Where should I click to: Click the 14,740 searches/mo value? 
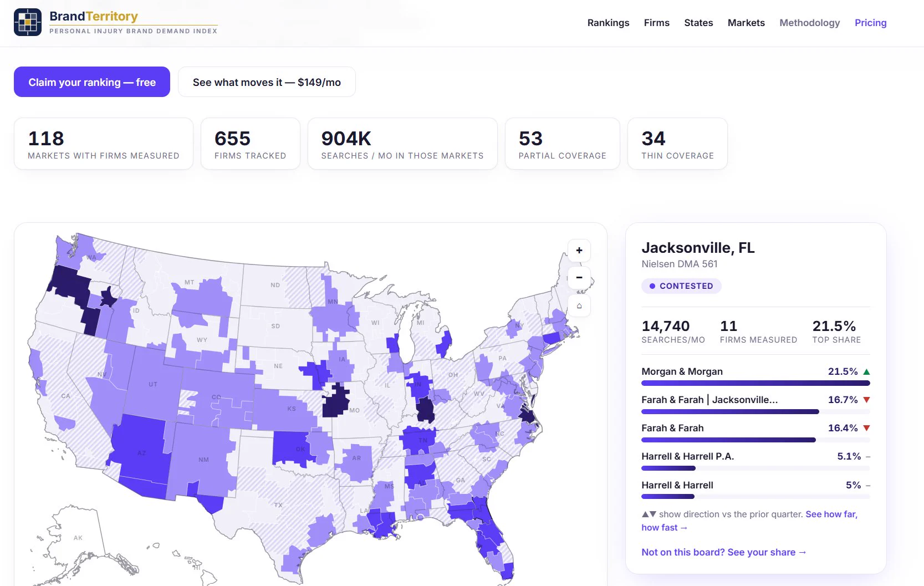[666, 326]
